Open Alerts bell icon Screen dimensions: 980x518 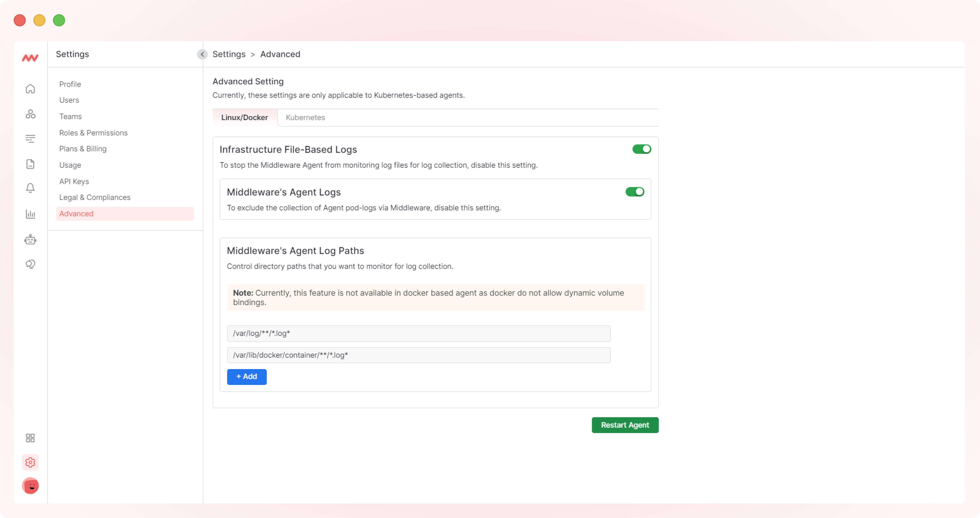[30, 188]
